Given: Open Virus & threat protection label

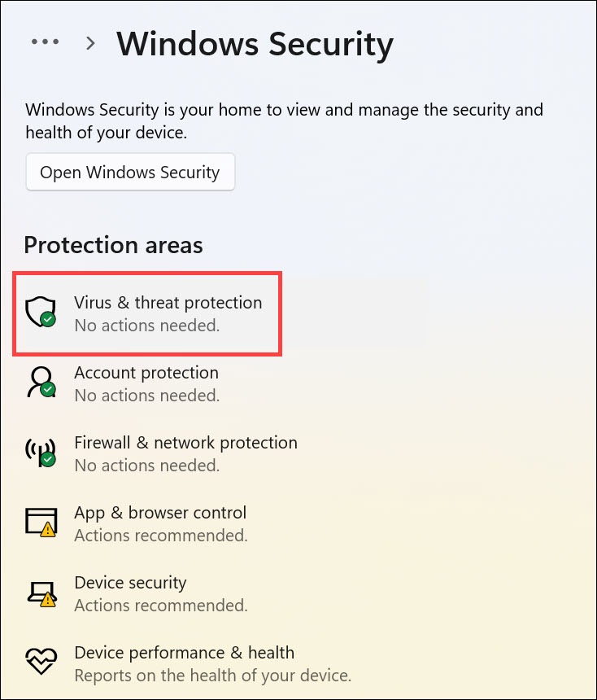Looking at the screenshot, I should (168, 303).
